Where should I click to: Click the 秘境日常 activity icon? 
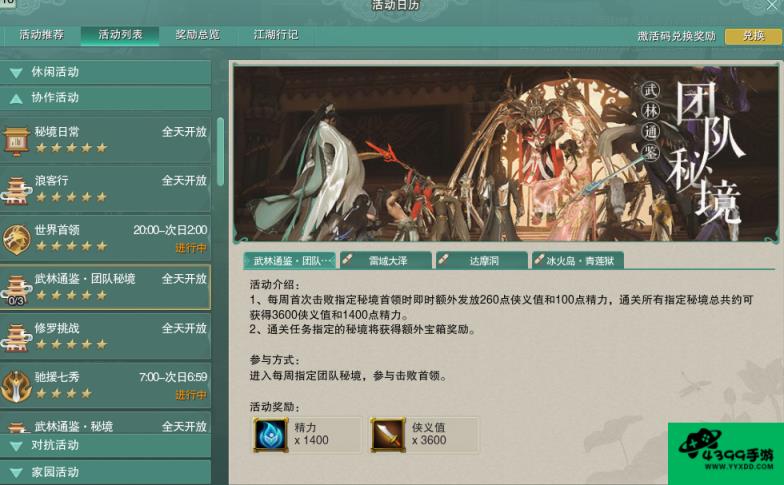(x=16, y=140)
